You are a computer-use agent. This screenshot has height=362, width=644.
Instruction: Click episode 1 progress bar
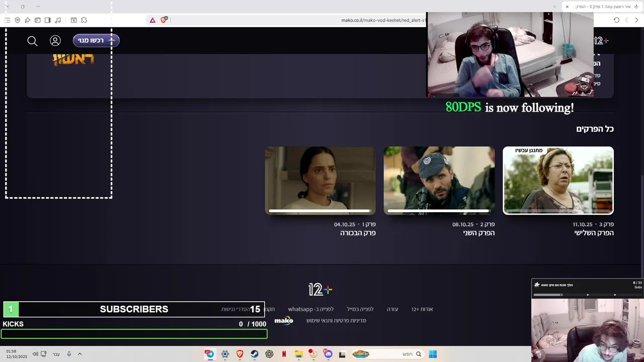click(320, 211)
